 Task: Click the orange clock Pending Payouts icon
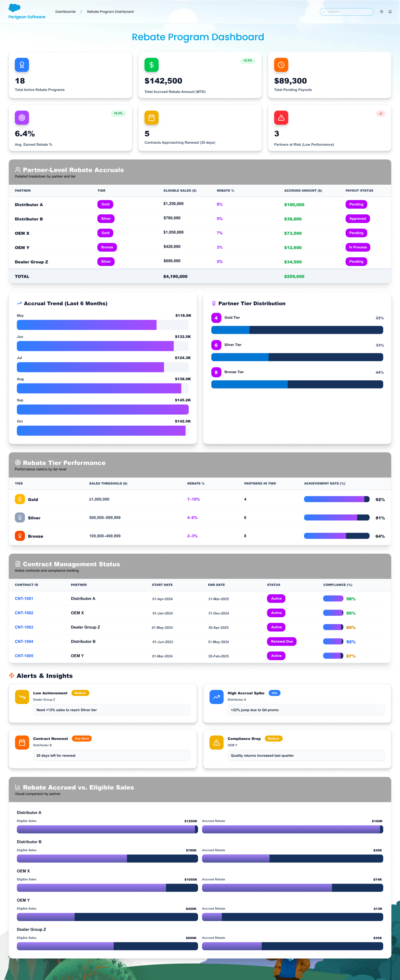[x=281, y=65]
